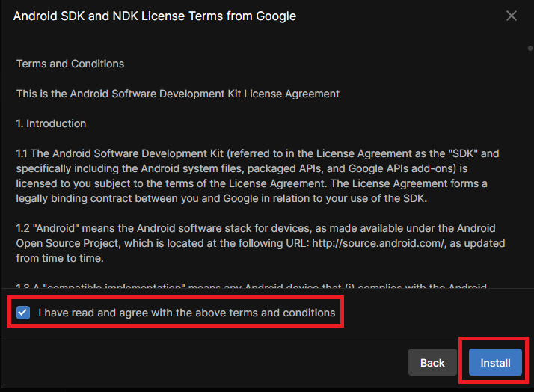Click paragraph 1.1 about the SDK license
This screenshot has height=392, width=534.
pos(258,176)
